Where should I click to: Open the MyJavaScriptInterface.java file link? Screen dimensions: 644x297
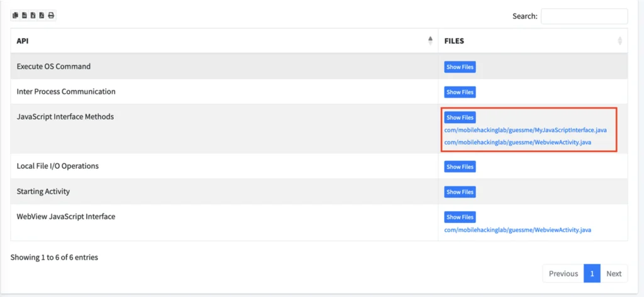click(x=525, y=130)
